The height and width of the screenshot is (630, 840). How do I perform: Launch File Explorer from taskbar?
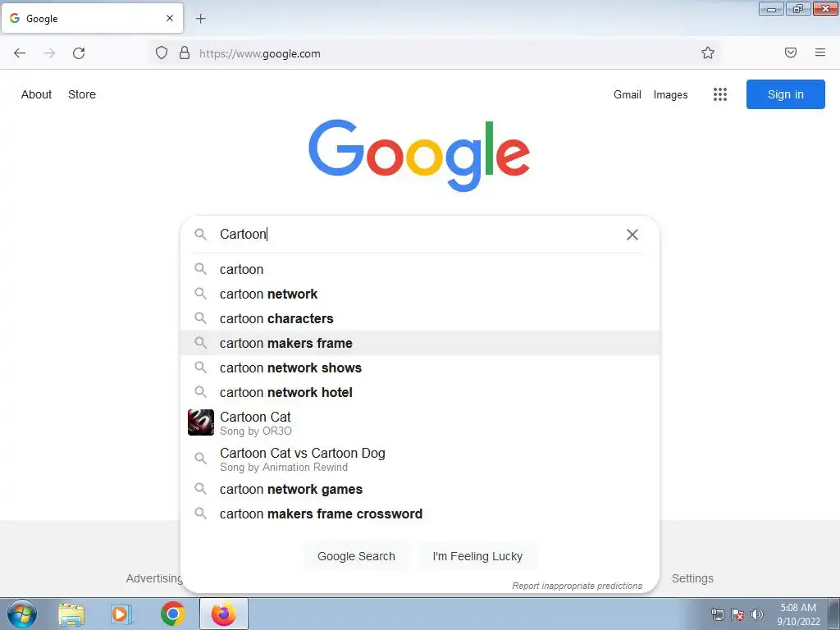[71, 614]
